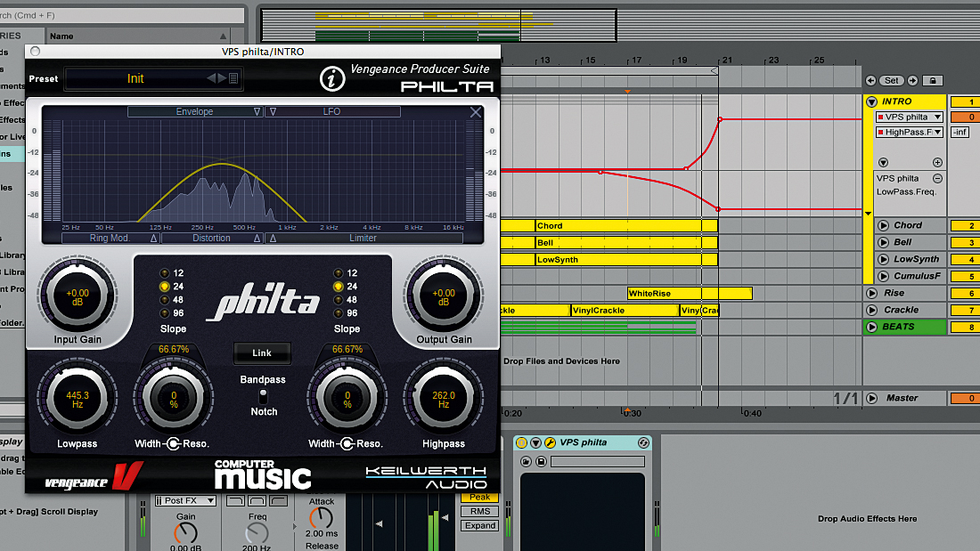This screenshot has height=551, width=980.
Task: Select next preset arrow in Philta
Action: (221, 78)
